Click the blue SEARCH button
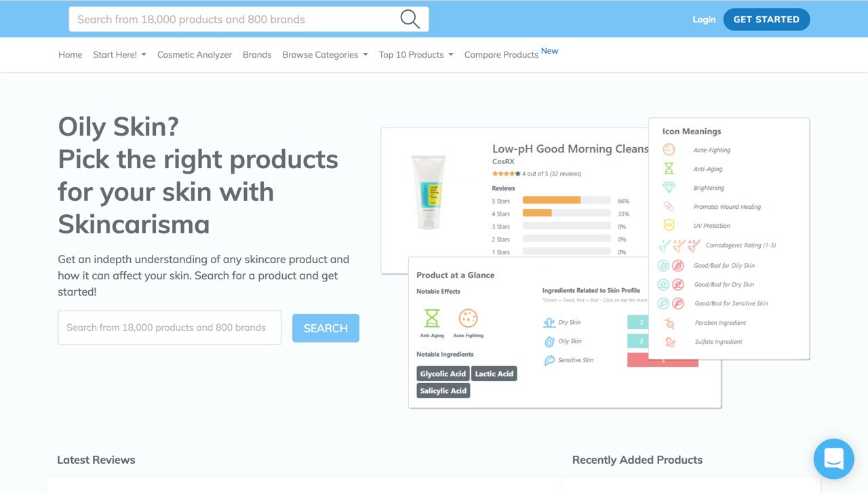The height and width of the screenshot is (493, 868). 325,328
